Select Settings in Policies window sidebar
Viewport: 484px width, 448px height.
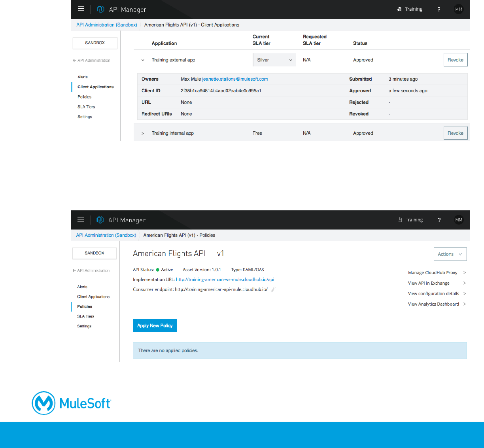(x=84, y=326)
